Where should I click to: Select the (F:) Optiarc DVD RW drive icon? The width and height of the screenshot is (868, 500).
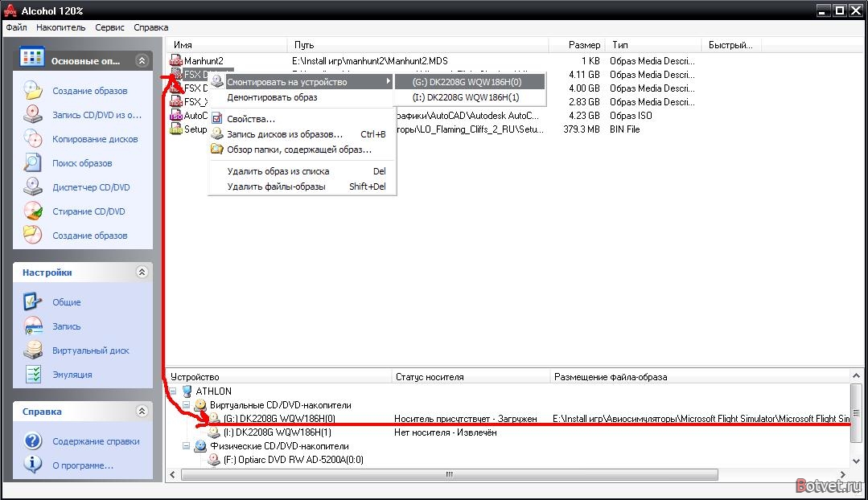(214, 460)
